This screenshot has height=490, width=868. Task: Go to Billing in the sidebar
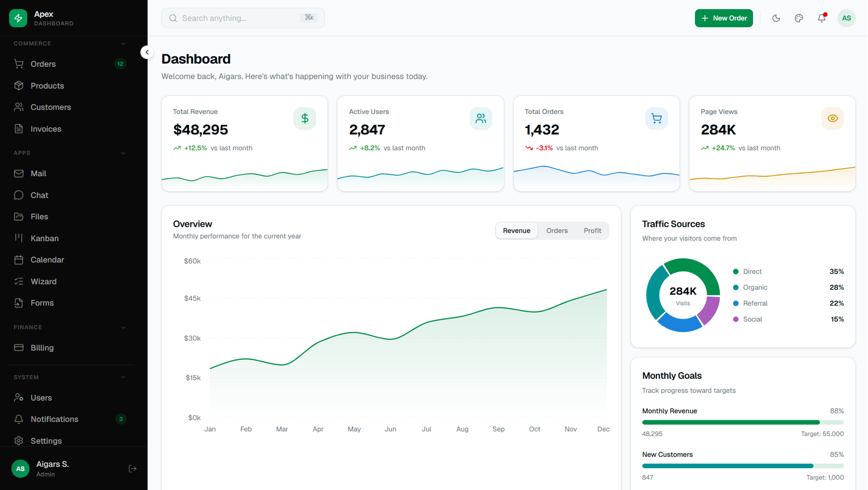tap(70, 348)
